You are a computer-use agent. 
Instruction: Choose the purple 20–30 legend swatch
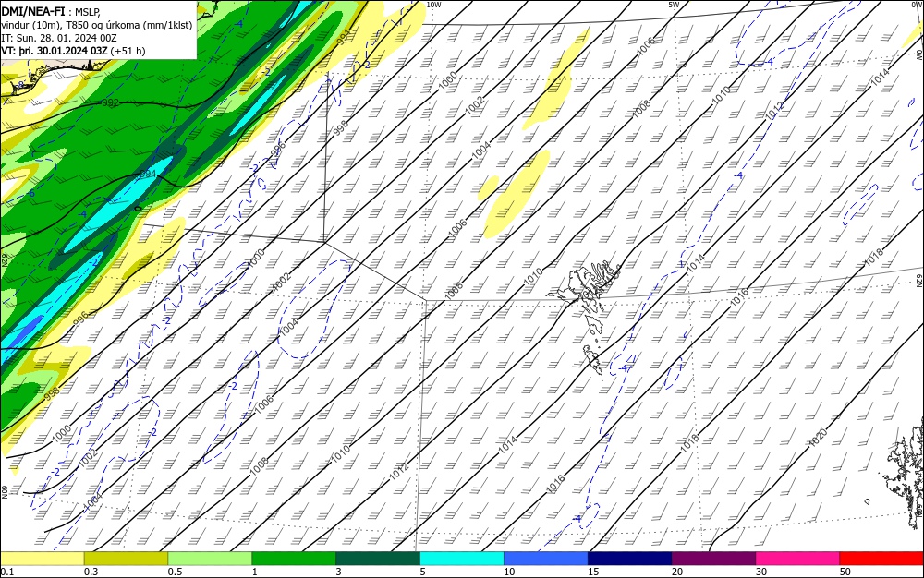[713, 559]
